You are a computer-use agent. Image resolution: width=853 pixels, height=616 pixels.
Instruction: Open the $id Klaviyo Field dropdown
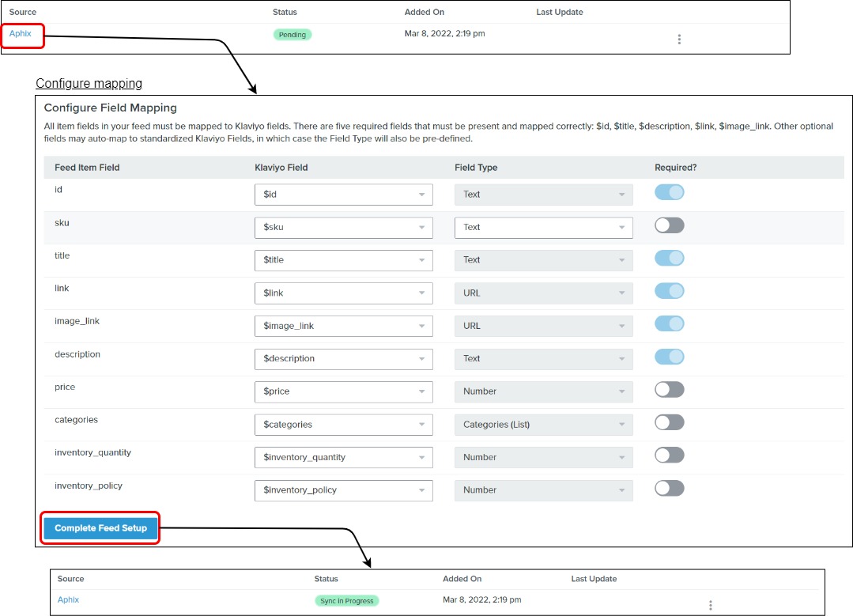coord(343,195)
